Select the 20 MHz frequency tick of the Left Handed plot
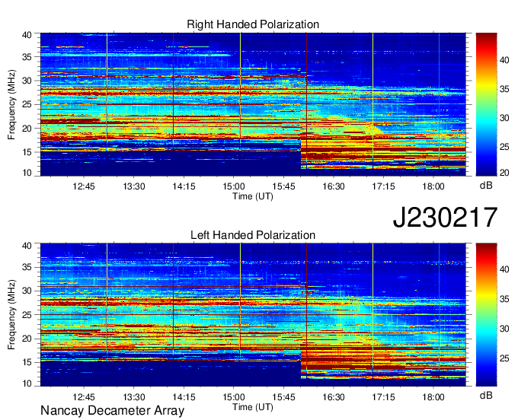Screen dimensions: 518x420 27,339
